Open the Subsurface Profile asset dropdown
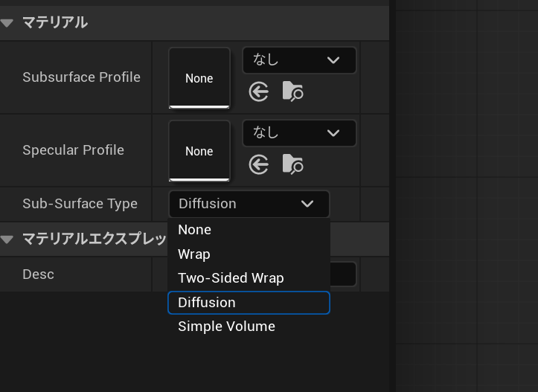This screenshot has height=392, width=538. coord(299,60)
